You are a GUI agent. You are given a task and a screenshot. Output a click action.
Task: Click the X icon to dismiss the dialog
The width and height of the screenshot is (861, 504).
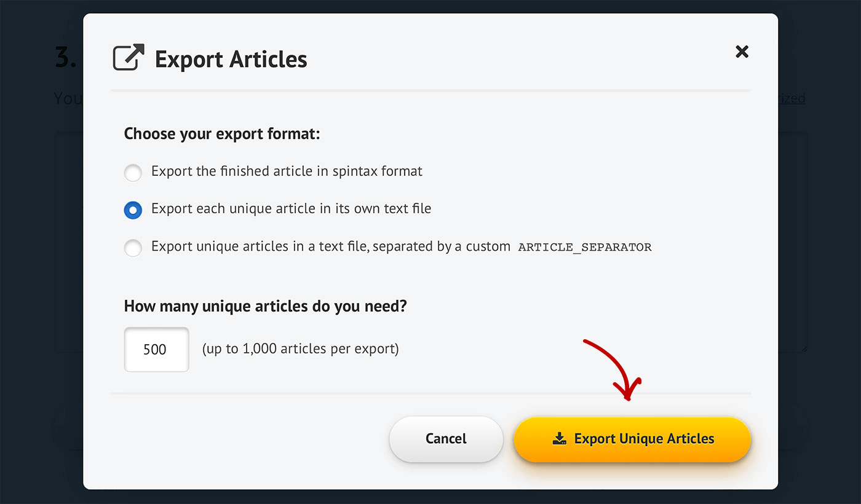[x=742, y=52]
